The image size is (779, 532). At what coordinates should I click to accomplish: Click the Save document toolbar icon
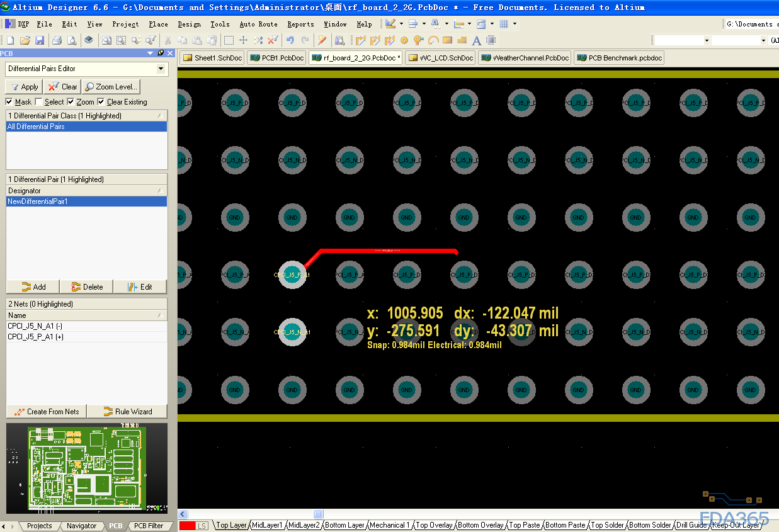tap(40, 40)
